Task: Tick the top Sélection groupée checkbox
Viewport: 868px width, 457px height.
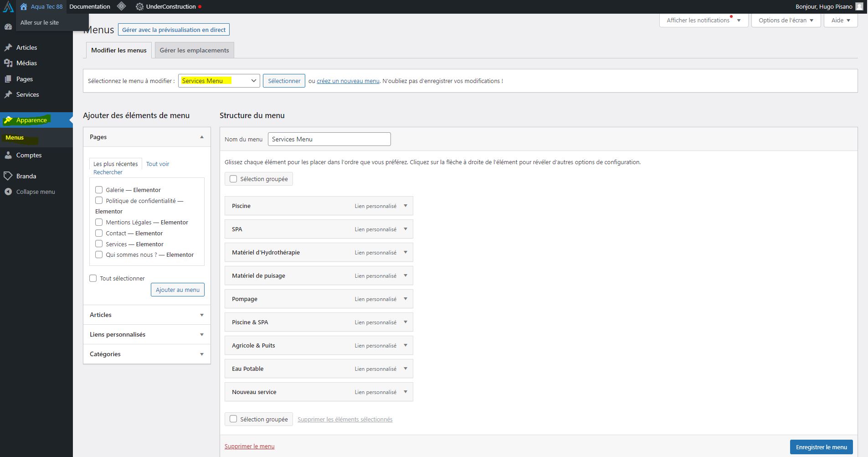Action: (233, 179)
